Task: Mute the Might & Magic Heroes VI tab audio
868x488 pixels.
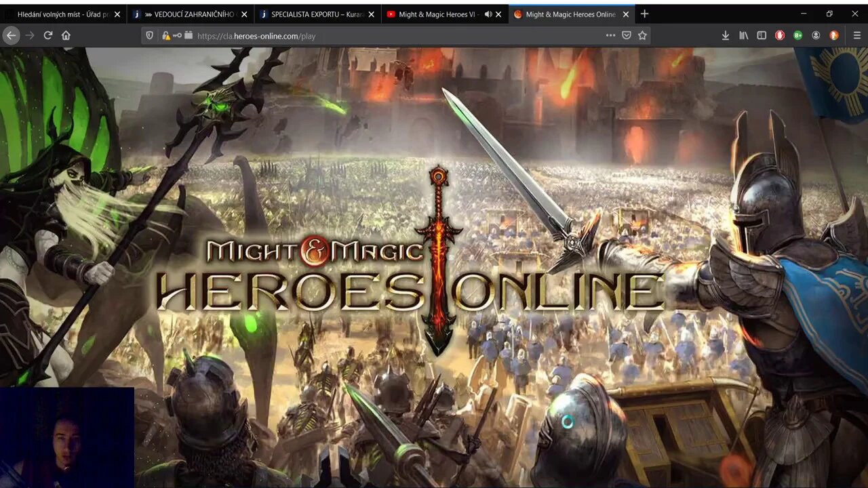Action: click(488, 14)
